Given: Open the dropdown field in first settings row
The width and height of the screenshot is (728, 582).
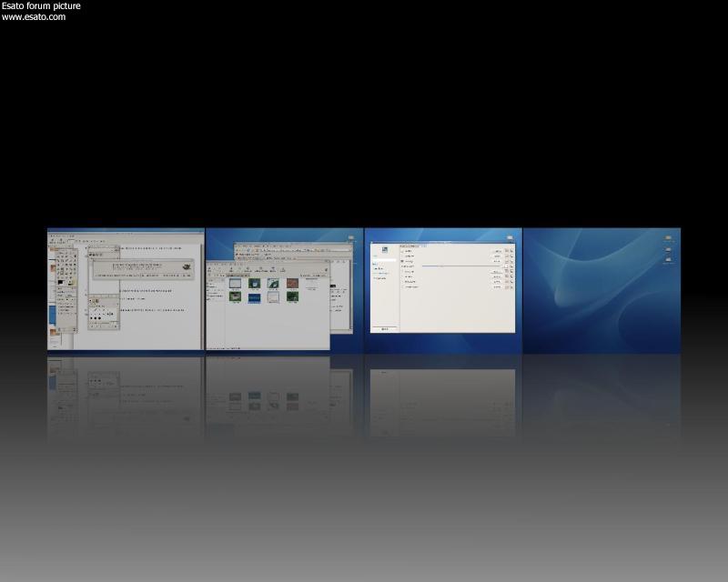Looking at the screenshot, I should click(497, 252).
